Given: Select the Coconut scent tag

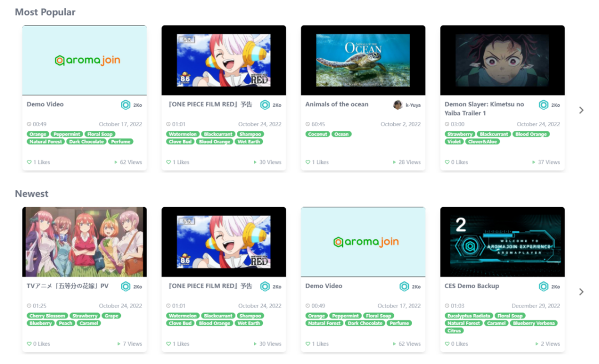Looking at the screenshot, I should 317,134.
